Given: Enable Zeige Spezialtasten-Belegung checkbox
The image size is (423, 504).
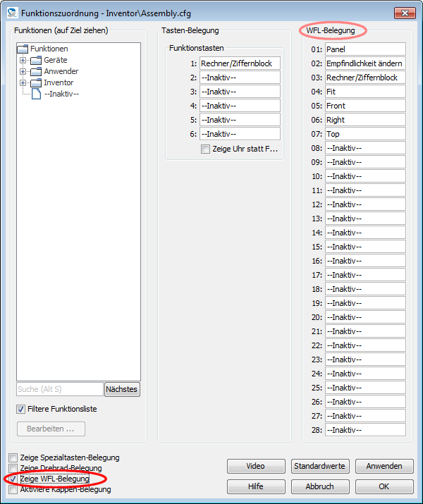Looking at the screenshot, I should tap(13, 458).
